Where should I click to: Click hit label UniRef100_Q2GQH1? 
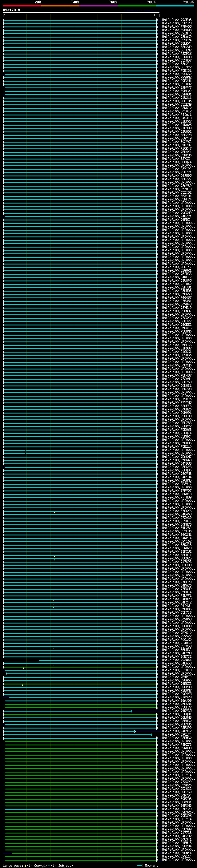176,714
